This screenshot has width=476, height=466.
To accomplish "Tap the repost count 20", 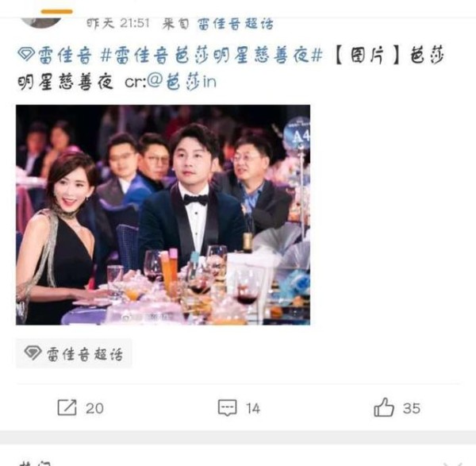I will point(94,408).
